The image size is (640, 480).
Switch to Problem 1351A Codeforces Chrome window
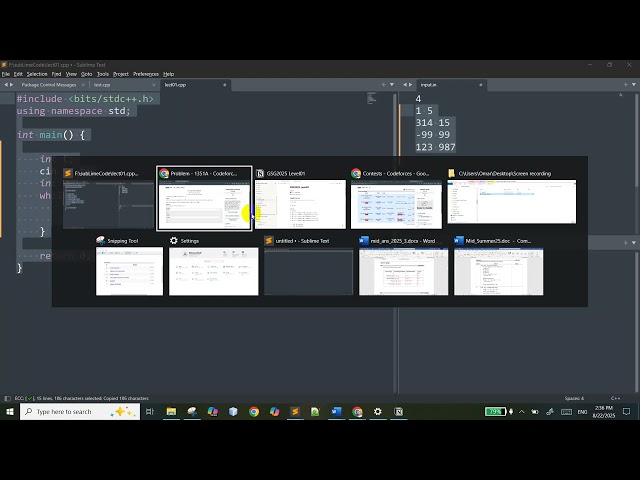tap(204, 199)
